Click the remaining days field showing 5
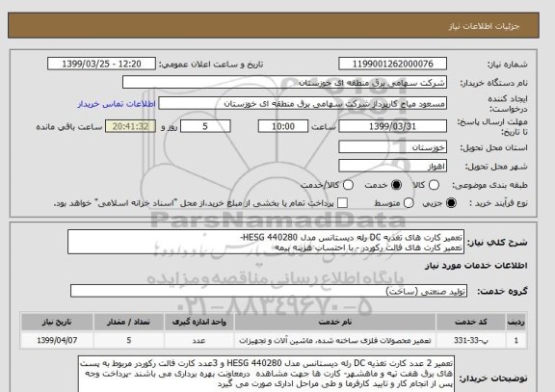Screen dimensions: 555x392 coord(205,126)
